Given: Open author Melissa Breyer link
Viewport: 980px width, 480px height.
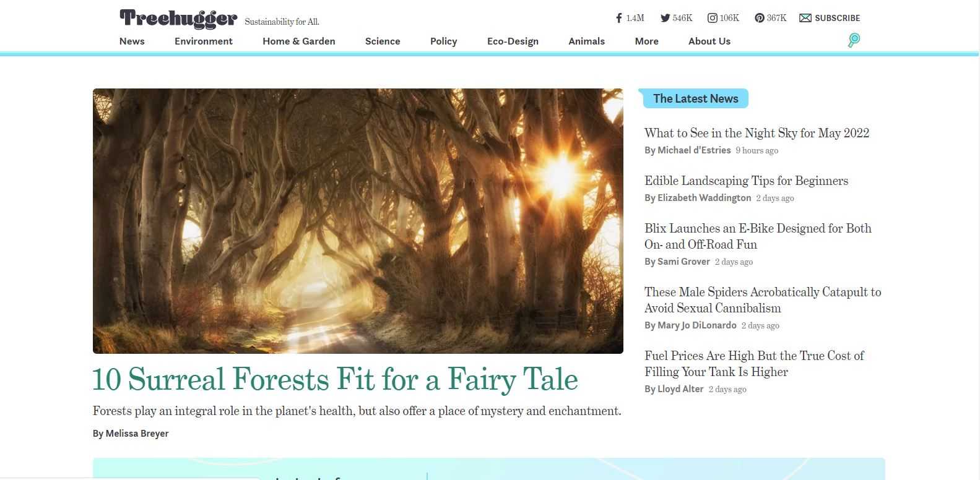Looking at the screenshot, I should 137,434.
